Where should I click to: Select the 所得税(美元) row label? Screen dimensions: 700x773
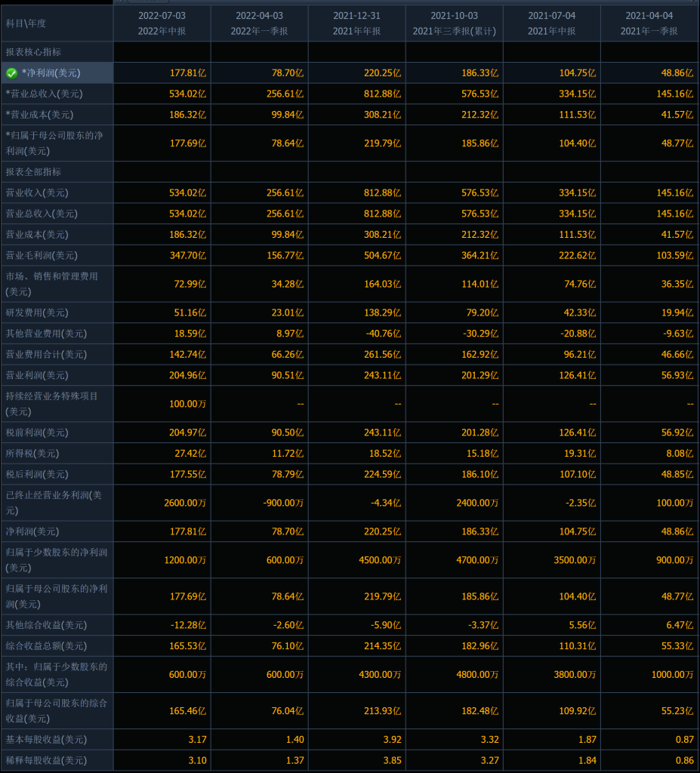pos(32,454)
